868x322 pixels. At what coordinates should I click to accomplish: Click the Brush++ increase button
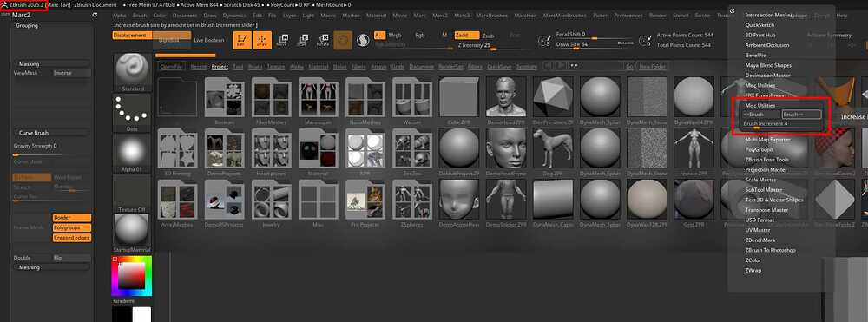pos(801,114)
